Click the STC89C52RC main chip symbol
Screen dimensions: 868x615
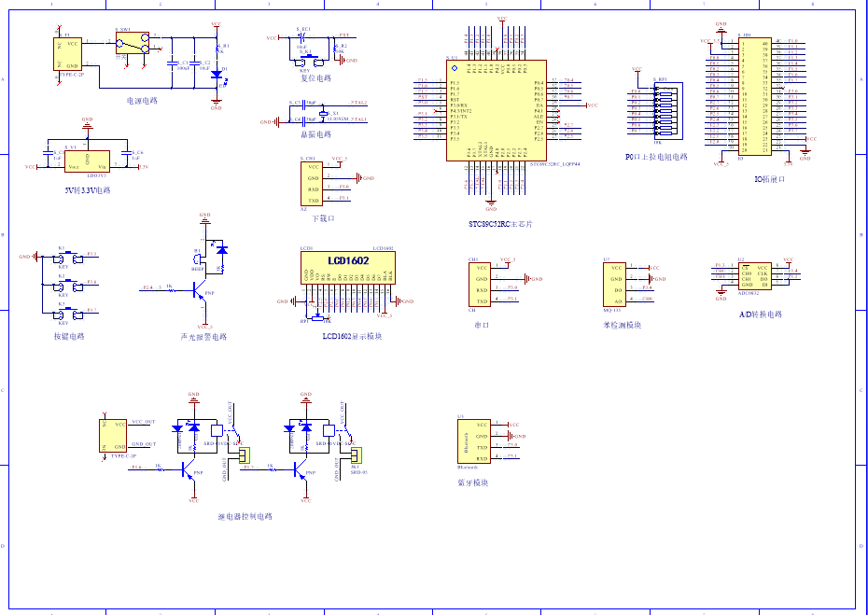(496, 110)
